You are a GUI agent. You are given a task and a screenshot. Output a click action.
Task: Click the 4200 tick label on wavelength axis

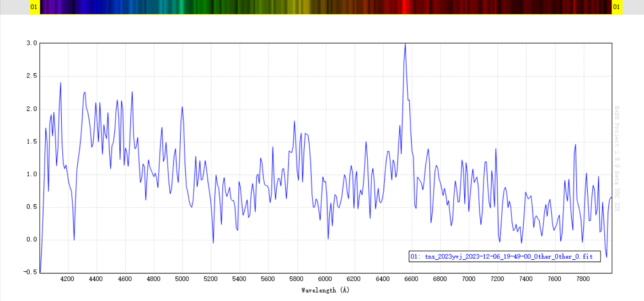[x=67, y=279]
